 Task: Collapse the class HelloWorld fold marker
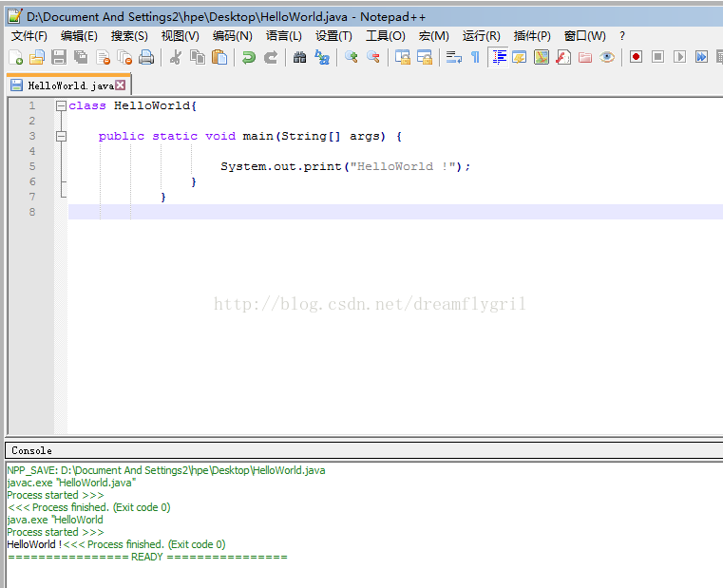(x=61, y=106)
